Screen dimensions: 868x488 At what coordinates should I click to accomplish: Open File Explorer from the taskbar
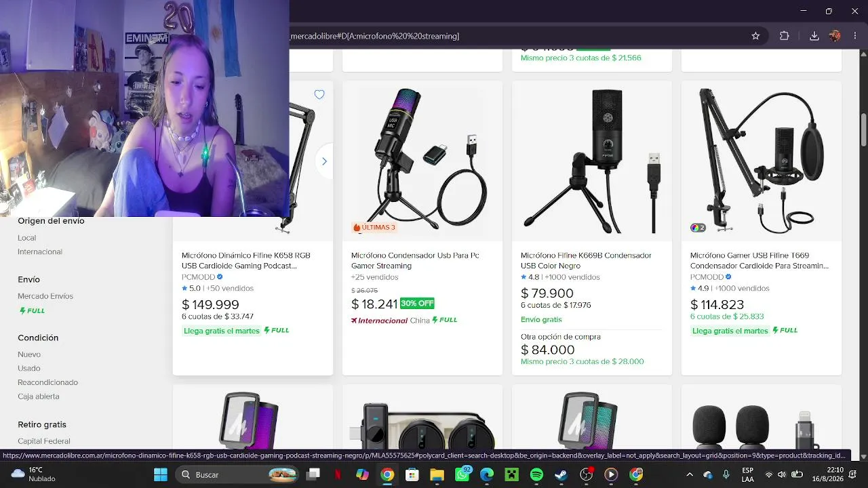(x=437, y=474)
